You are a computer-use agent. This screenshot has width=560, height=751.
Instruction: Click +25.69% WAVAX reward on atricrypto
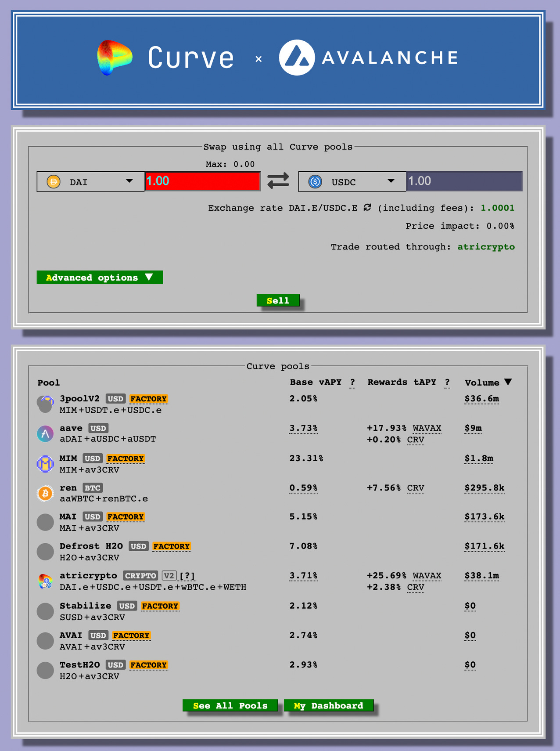coord(404,576)
